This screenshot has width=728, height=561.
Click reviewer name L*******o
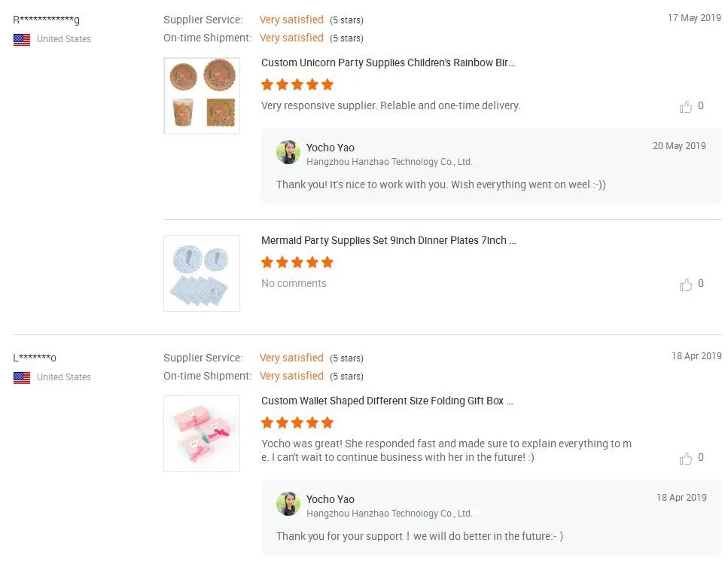click(x=35, y=358)
